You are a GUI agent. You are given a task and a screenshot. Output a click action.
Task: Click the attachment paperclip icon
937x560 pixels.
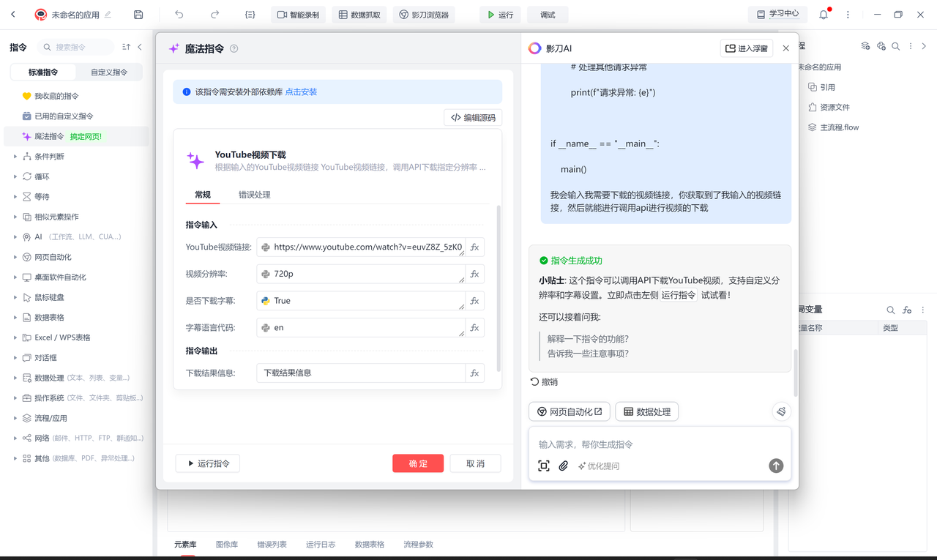564,466
